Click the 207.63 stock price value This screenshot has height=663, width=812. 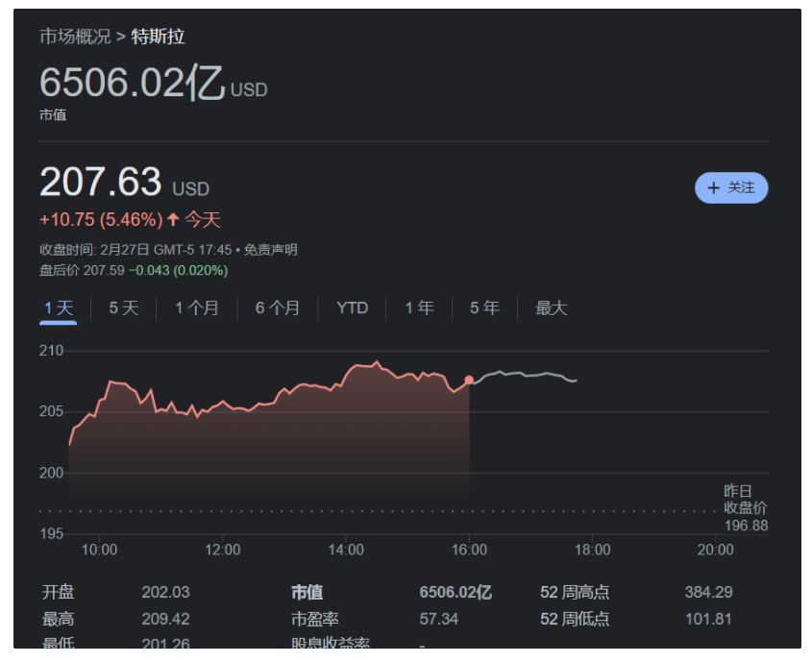pos(101,182)
